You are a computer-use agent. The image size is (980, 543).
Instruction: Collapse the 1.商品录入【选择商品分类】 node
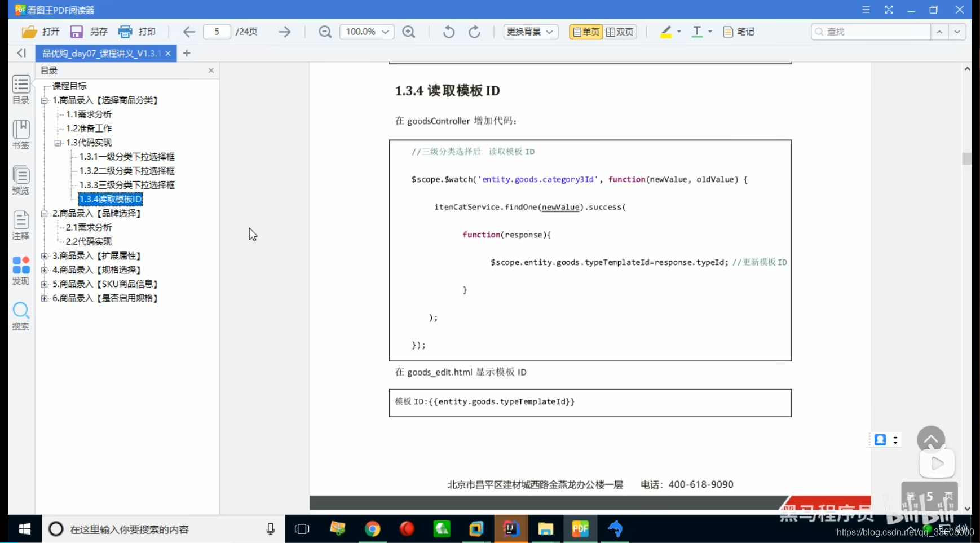pyautogui.click(x=44, y=100)
